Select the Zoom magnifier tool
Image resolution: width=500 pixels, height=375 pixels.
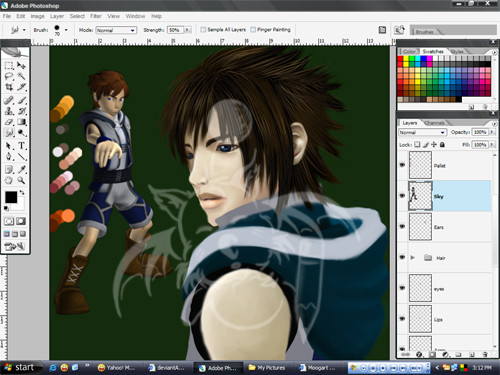(x=21, y=180)
